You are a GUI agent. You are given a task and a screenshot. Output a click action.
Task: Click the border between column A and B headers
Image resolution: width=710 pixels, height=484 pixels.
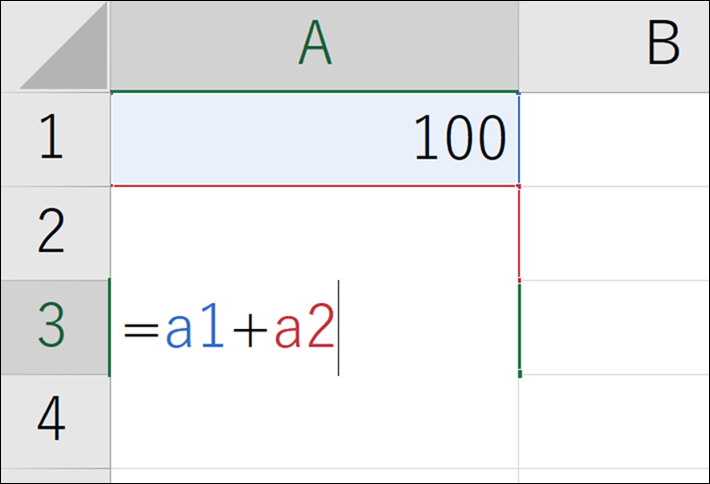519,46
